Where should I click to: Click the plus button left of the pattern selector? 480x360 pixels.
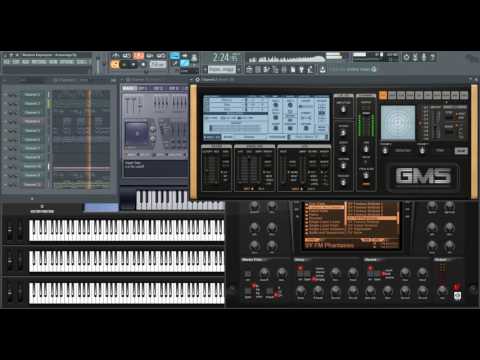[x=205, y=70]
